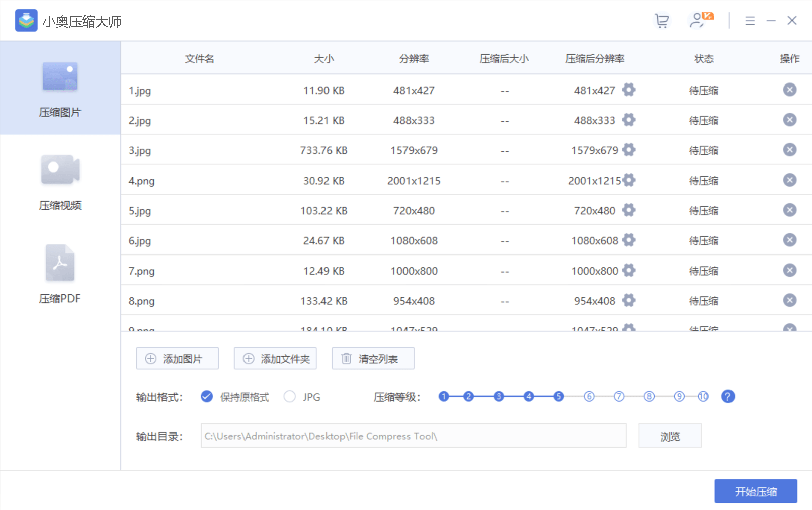This screenshot has height=510, width=812.
Task: Choose JPG as output format
Action: point(290,397)
